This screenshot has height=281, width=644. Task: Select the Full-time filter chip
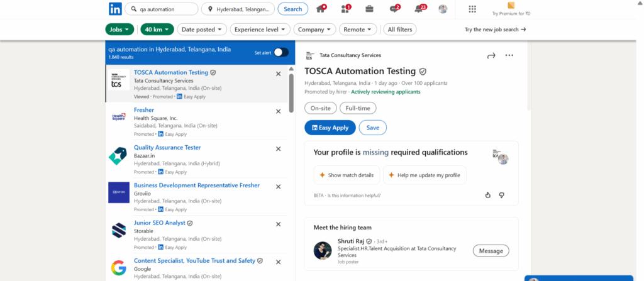pyautogui.click(x=358, y=107)
